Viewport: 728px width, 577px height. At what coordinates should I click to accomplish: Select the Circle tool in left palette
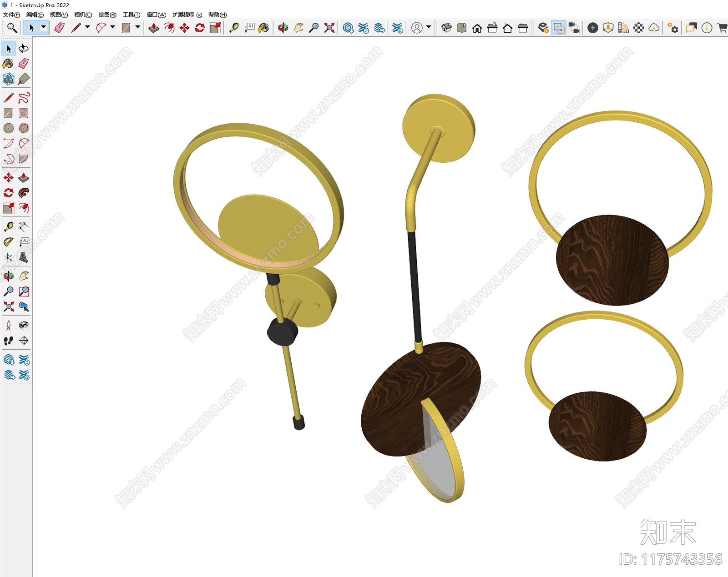[9, 128]
